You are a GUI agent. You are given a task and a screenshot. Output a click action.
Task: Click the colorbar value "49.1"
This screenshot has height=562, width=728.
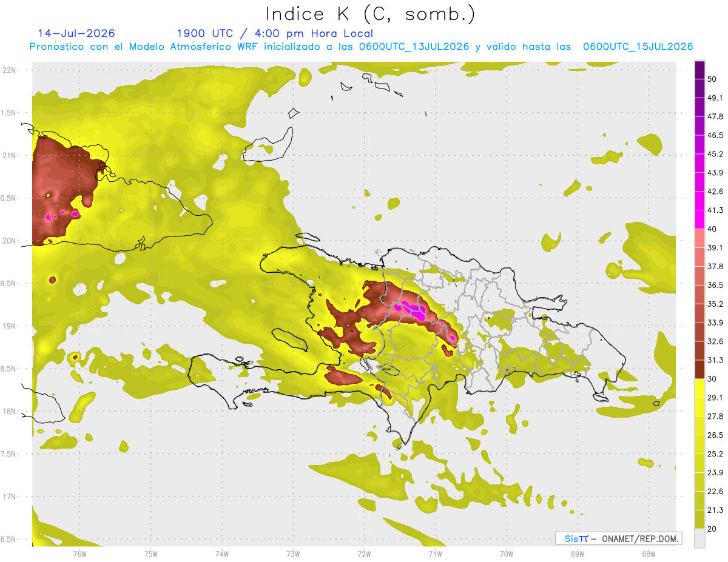(715, 98)
